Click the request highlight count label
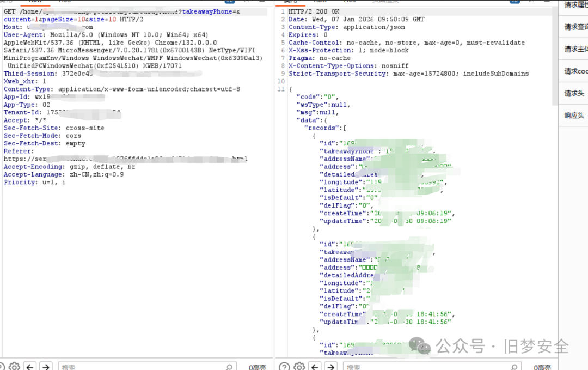The height and width of the screenshot is (370, 588). [257, 367]
